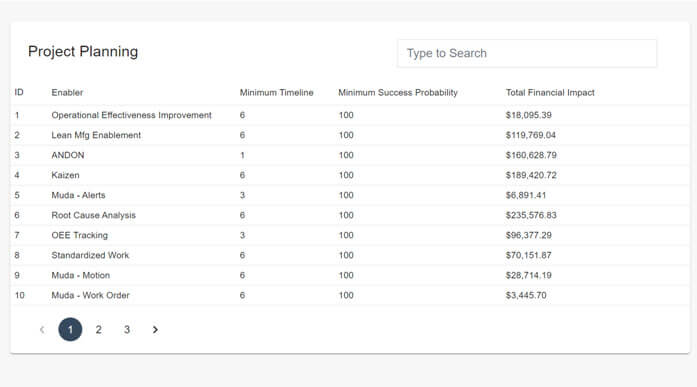697x387 pixels.
Task: Go to page 2 of results
Action: (99, 330)
